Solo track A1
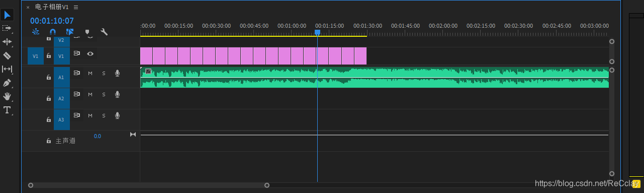The height and width of the screenshot is (193, 644). click(x=104, y=73)
